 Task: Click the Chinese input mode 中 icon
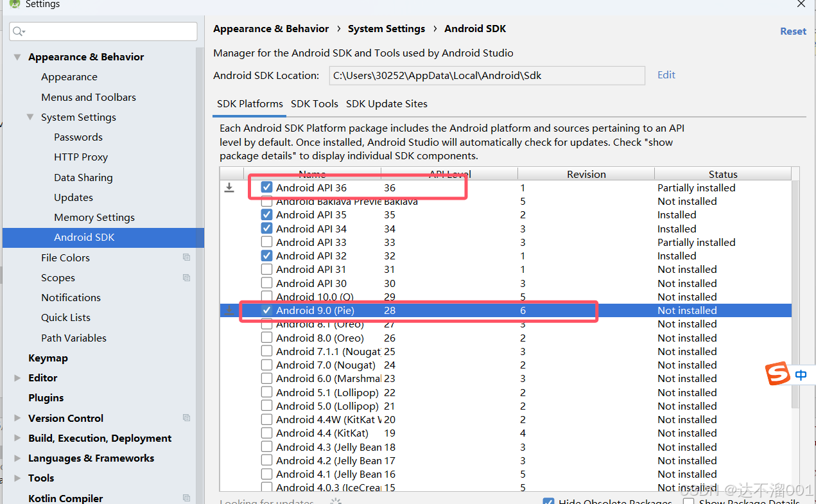point(801,374)
